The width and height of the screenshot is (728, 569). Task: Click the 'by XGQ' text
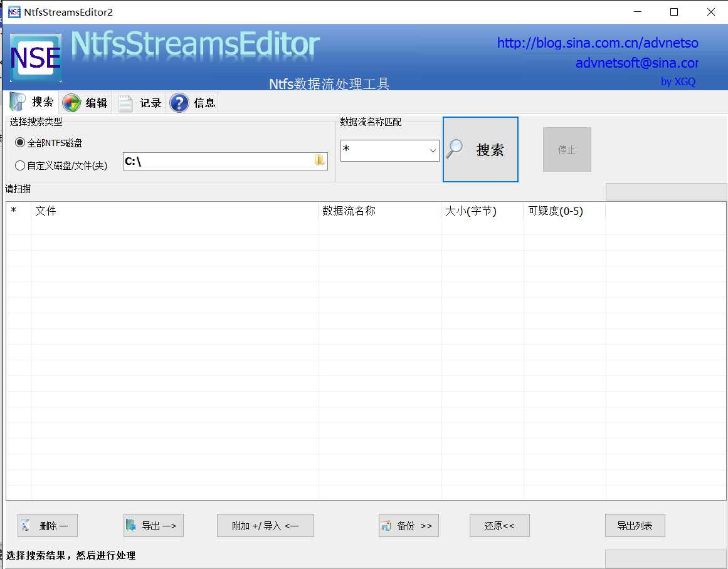pos(678,81)
